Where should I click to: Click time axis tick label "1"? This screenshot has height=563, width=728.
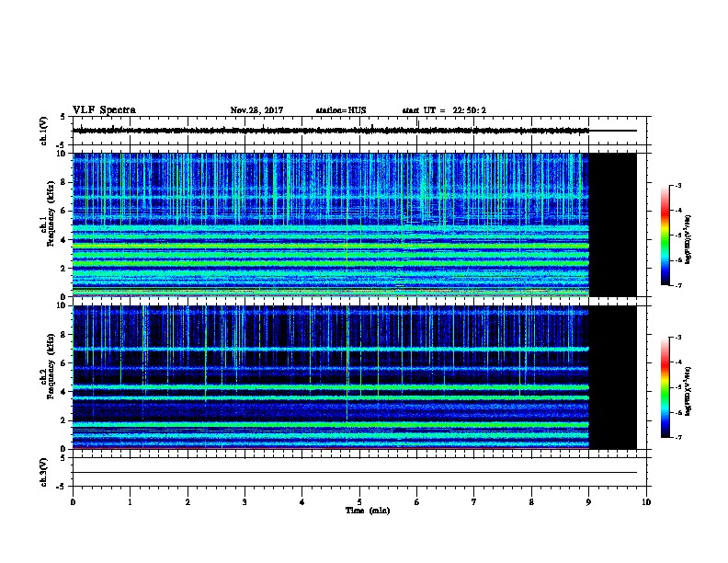point(130,501)
